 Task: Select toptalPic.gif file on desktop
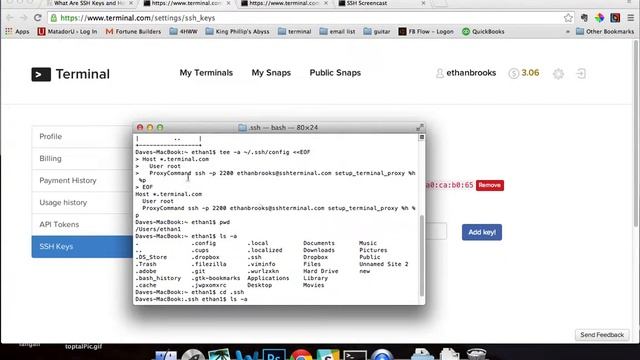coord(84,347)
